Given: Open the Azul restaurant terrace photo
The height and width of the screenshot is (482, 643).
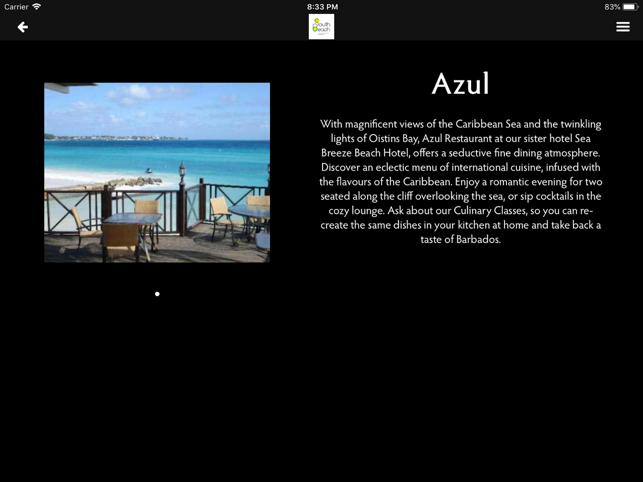Looking at the screenshot, I should (157, 172).
